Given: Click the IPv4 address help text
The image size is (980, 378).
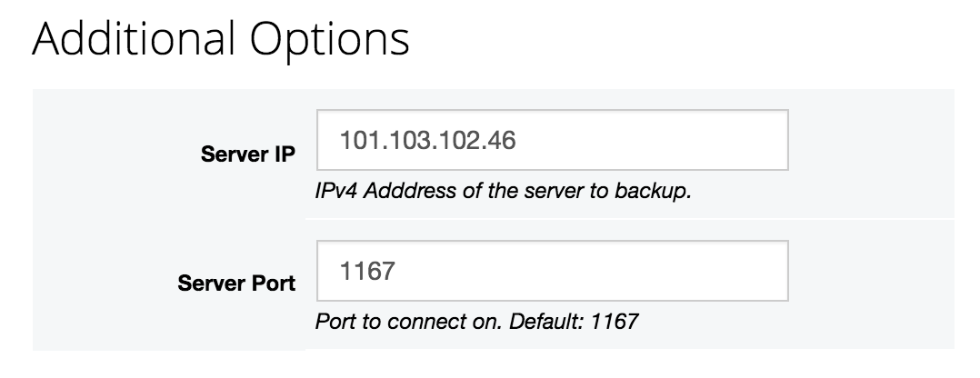Looking at the screenshot, I should click(x=504, y=193).
